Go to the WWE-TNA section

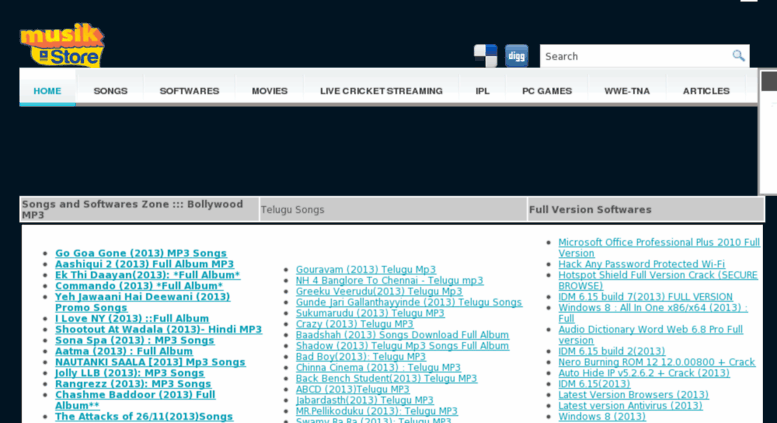pyautogui.click(x=627, y=91)
